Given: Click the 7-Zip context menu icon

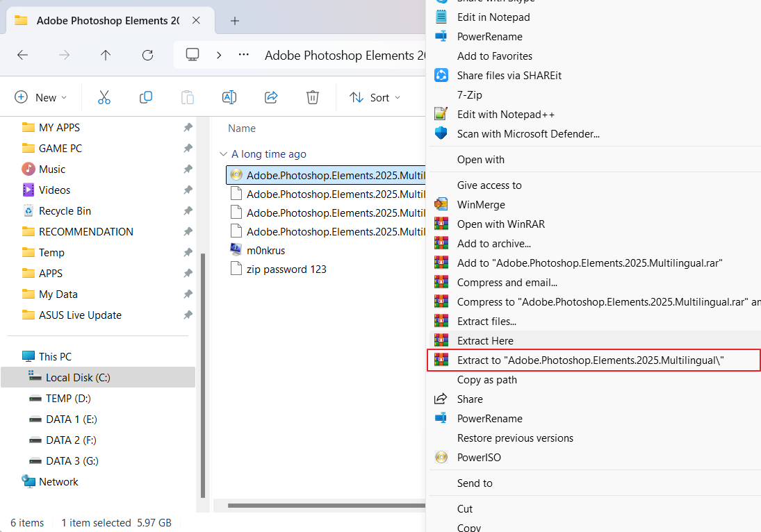Looking at the screenshot, I should (x=439, y=94).
